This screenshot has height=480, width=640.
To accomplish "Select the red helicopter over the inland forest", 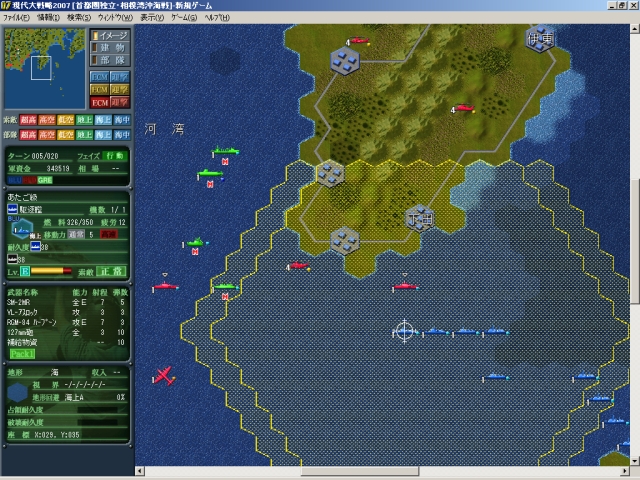I will point(464,108).
